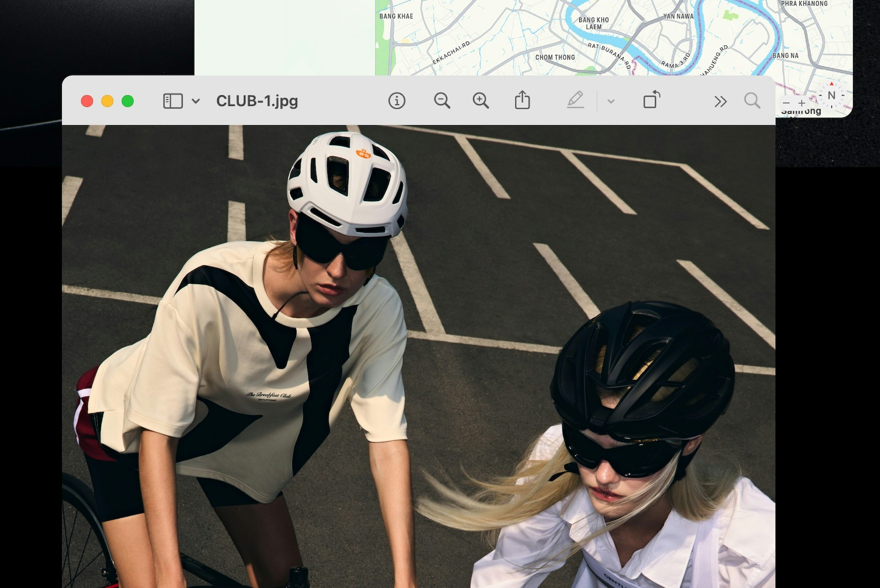Image resolution: width=880 pixels, height=588 pixels.
Task: Select BANG NA label on map
Action: click(x=786, y=55)
